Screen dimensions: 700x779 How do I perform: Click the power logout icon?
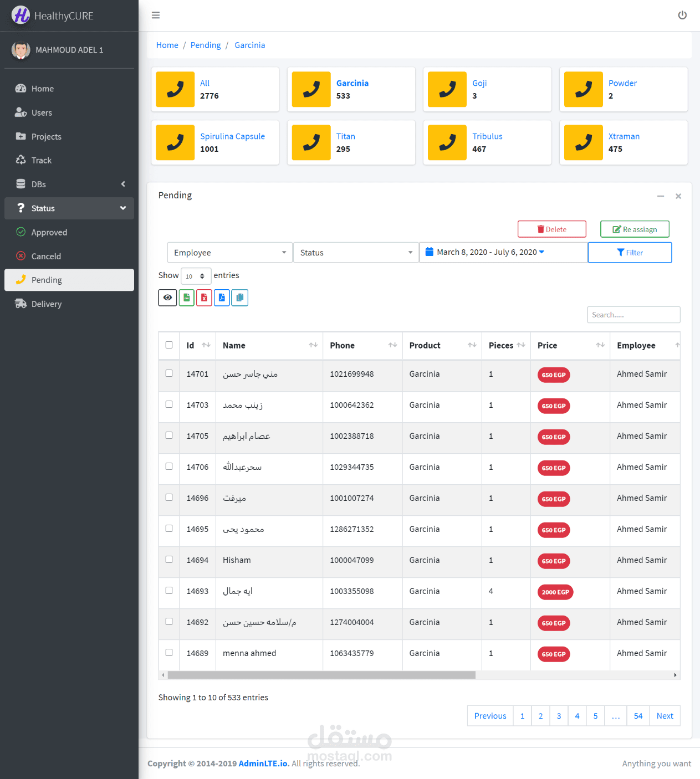click(x=682, y=16)
